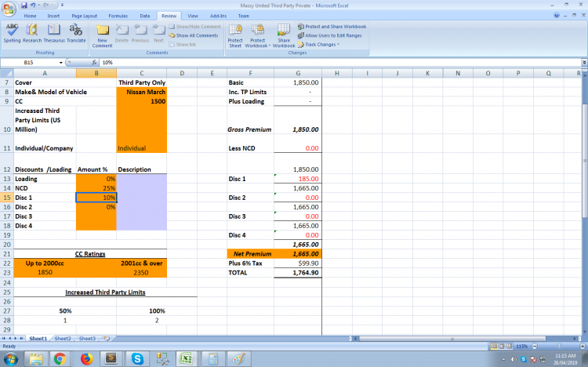Open Google Chrome from the taskbar
This screenshot has width=588, height=367.
[x=60, y=358]
